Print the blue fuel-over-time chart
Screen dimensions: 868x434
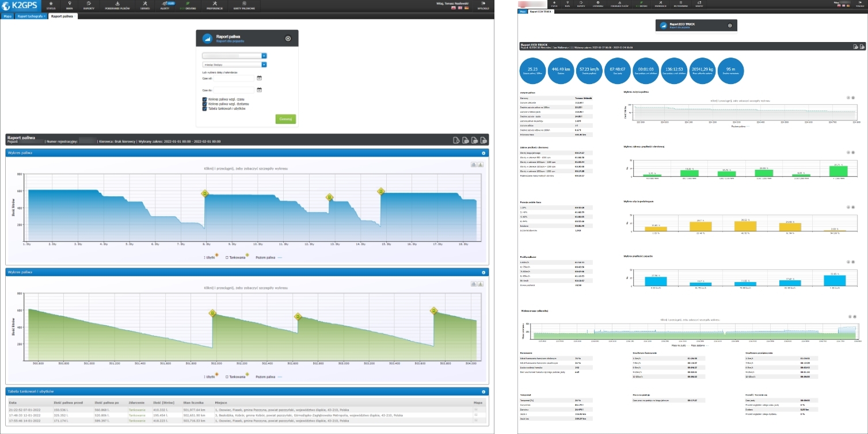pos(474,164)
